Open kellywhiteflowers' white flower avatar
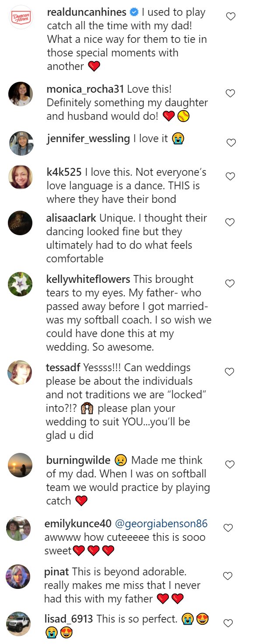 coord(20,284)
